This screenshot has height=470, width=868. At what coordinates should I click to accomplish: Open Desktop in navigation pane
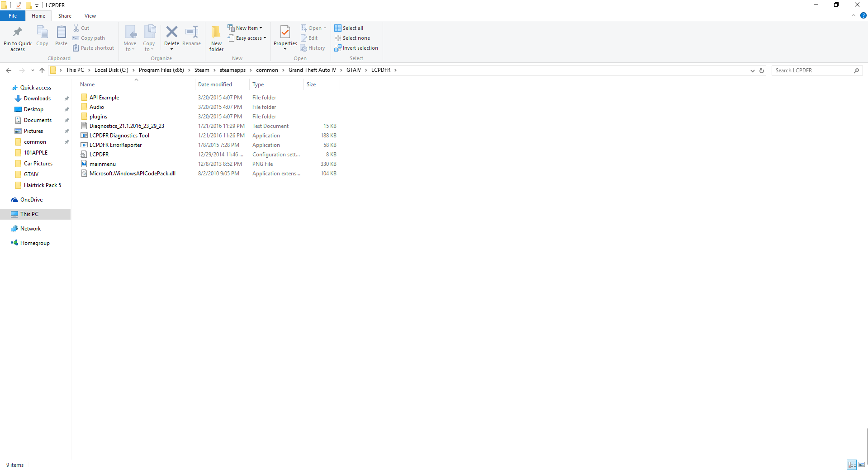[33, 109]
